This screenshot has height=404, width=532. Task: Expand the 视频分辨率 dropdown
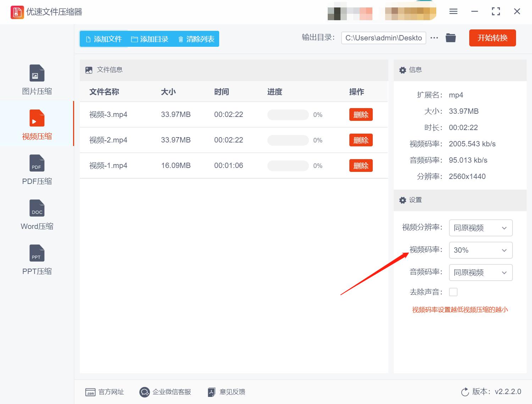tap(481, 228)
